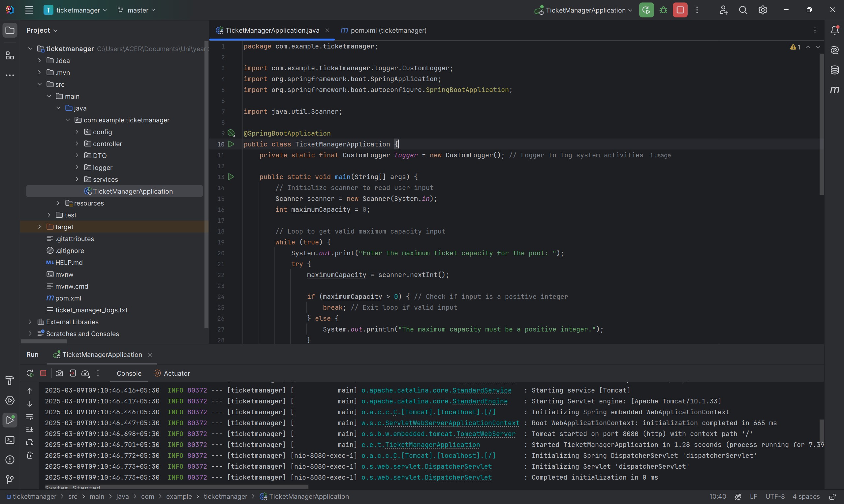
Task: Open TicketManagerApplication run configuration dropdown
Action: point(583,10)
